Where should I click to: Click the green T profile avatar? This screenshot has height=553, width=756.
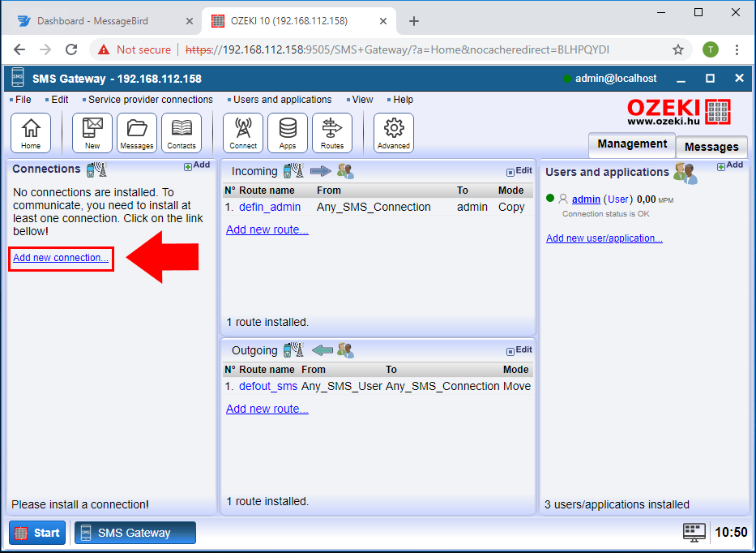pyautogui.click(x=710, y=49)
